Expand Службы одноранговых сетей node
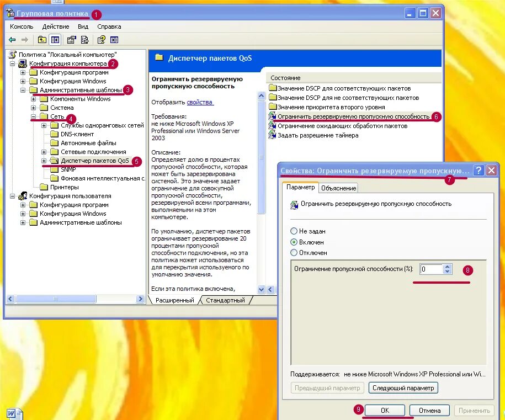The height and width of the screenshot is (420, 505). (44, 125)
